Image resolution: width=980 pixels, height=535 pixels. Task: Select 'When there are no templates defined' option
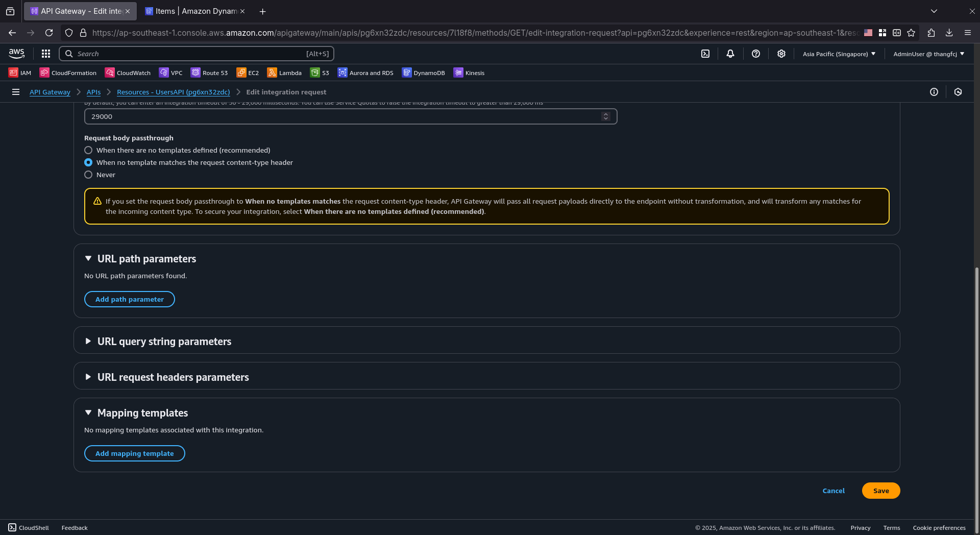click(x=88, y=150)
